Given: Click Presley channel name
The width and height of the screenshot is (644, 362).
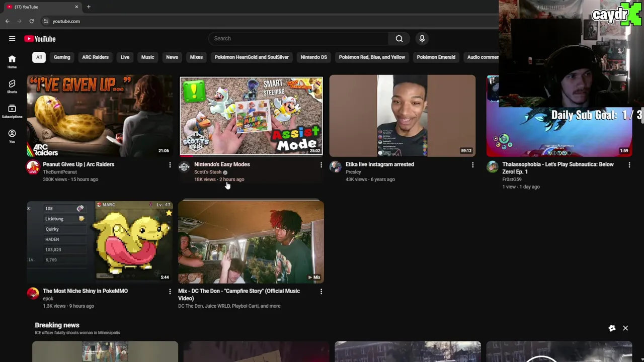Looking at the screenshot, I should (353, 172).
